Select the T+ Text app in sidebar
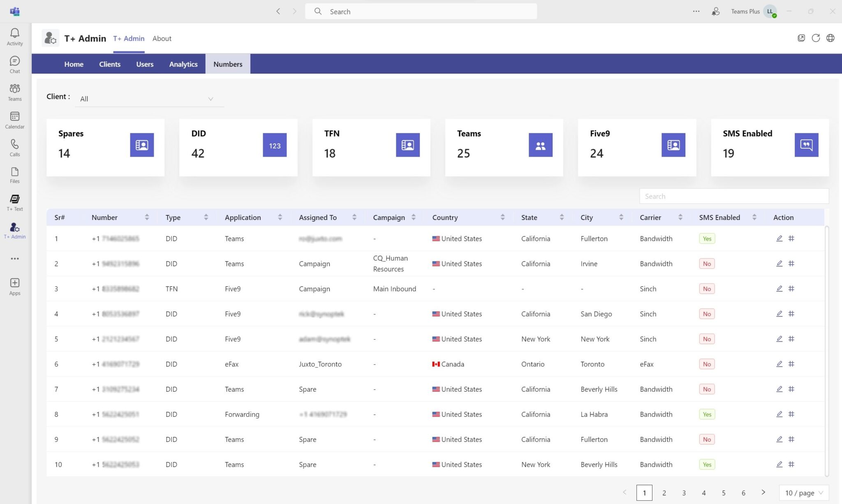Image resolution: width=842 pixels, height=504 pixels. (x=14, y=201)
